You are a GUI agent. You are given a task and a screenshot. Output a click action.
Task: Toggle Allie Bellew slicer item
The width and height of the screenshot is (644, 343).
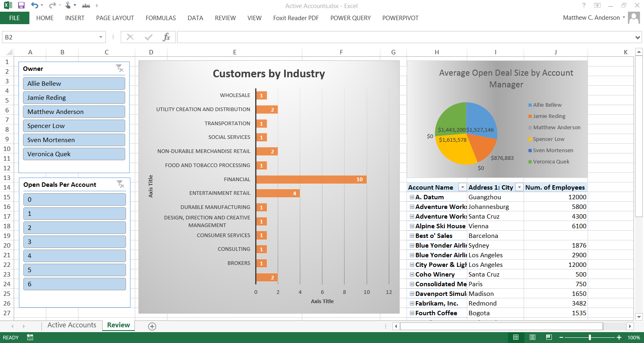click(74, 84)
